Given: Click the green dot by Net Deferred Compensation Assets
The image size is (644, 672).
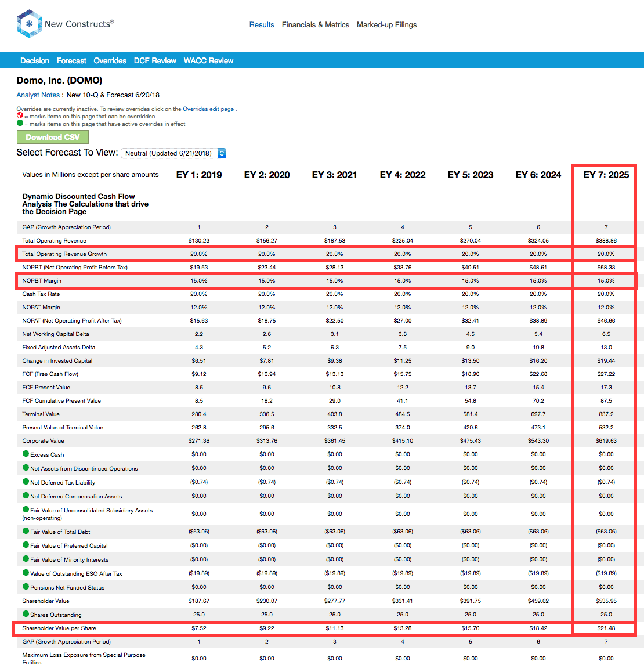Looking at the screenshot, I should click(26, 496).
